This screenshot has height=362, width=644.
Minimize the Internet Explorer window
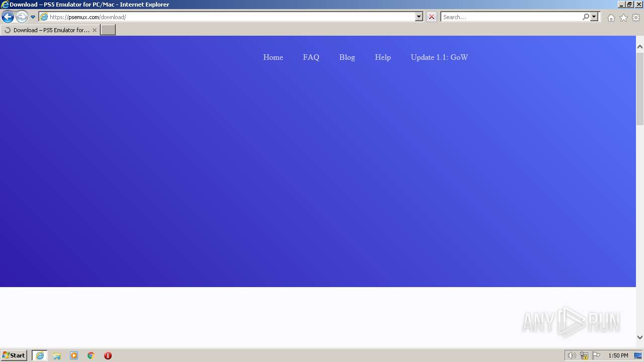pos(621,4)
